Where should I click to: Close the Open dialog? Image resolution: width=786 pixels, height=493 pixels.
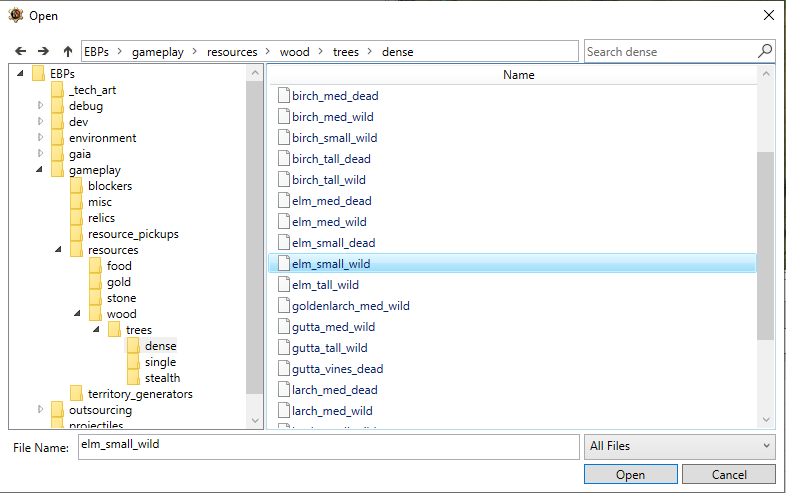768,15
